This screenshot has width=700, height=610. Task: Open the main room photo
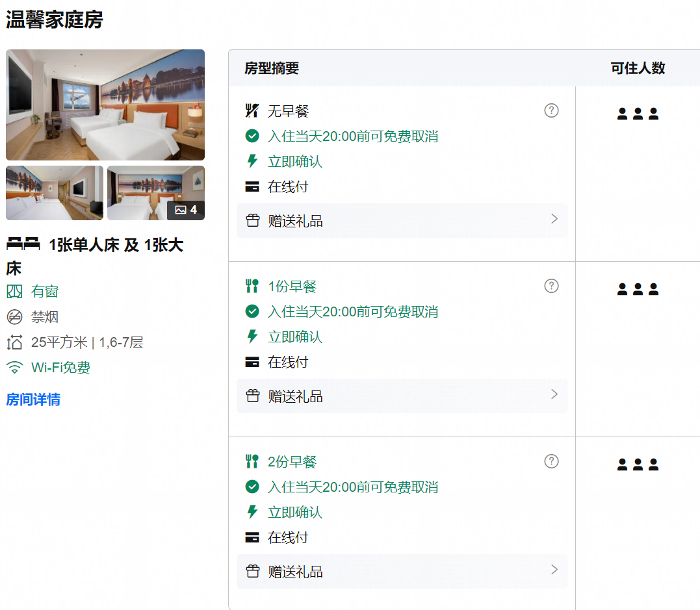105,105
